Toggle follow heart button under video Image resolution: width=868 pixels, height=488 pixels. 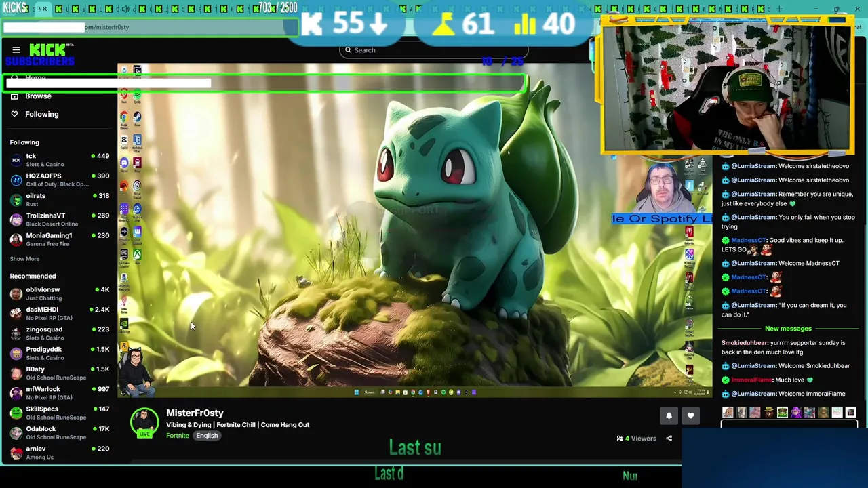690,415
